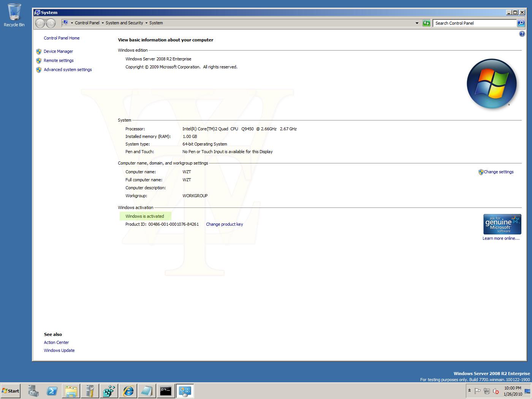The width and height of the screenshot is (532, 399).
Task: Open the Learn more online link
Action: pos(501,238)
